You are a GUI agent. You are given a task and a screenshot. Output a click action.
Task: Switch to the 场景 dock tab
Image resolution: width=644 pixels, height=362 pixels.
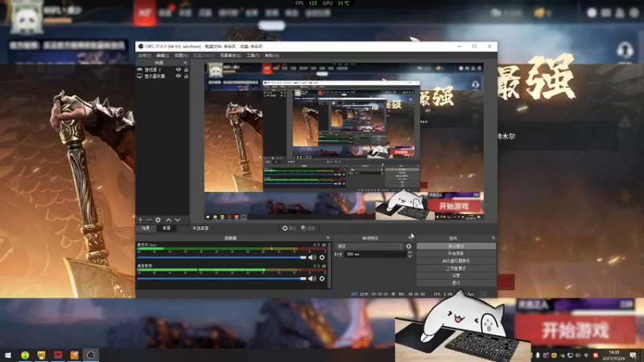click(x=146, y=228)
